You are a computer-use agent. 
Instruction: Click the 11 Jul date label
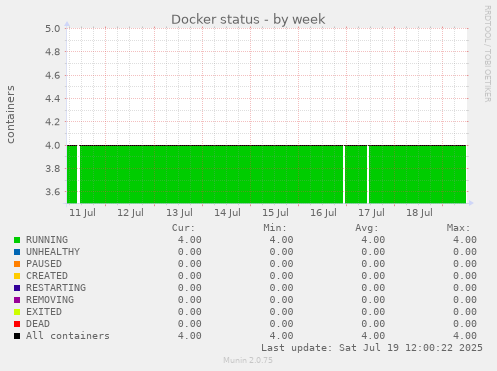[x=82, y=213]
